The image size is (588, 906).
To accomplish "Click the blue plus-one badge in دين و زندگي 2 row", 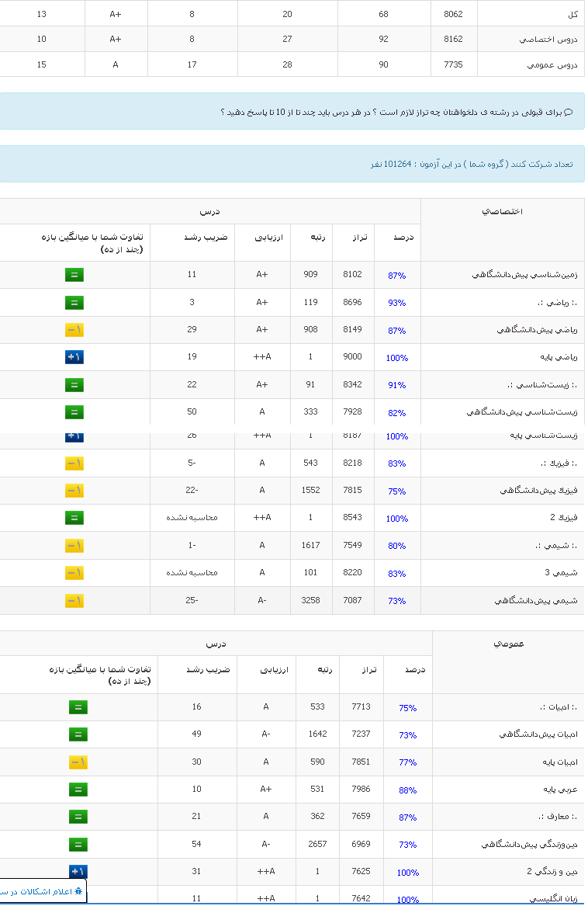I will click(x=78, y=871).
